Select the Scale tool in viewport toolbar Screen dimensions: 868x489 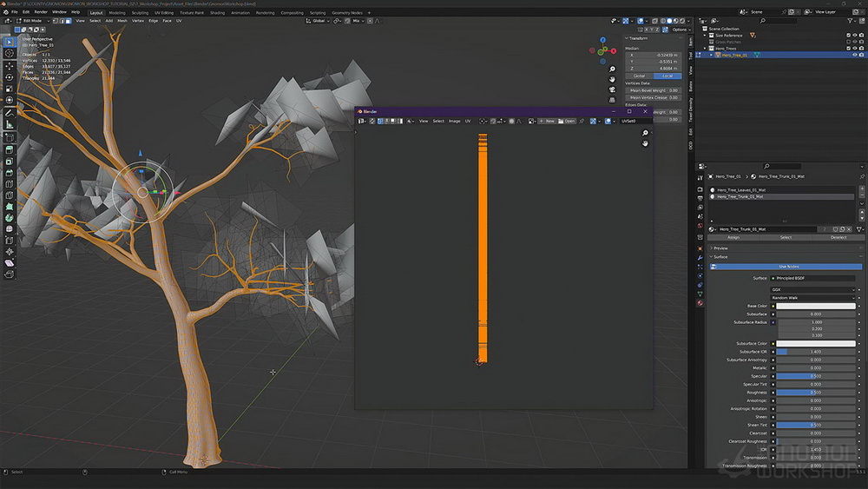tap(10, 89)
